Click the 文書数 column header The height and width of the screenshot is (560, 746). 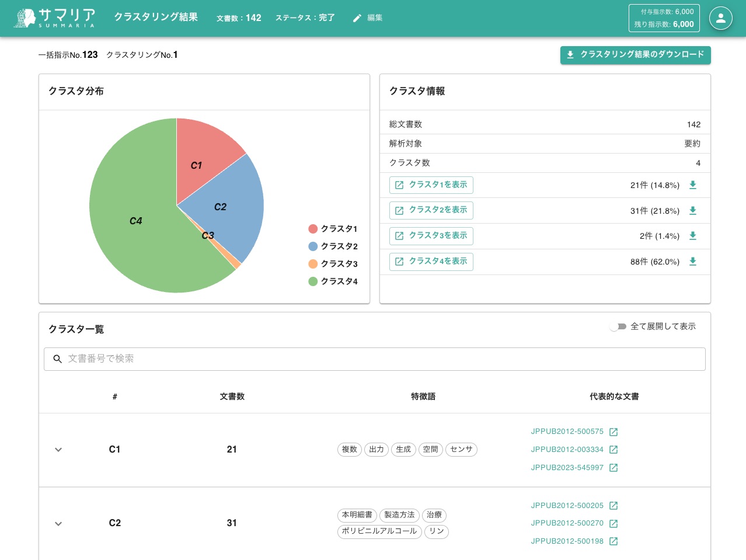(x=232, y=396)
